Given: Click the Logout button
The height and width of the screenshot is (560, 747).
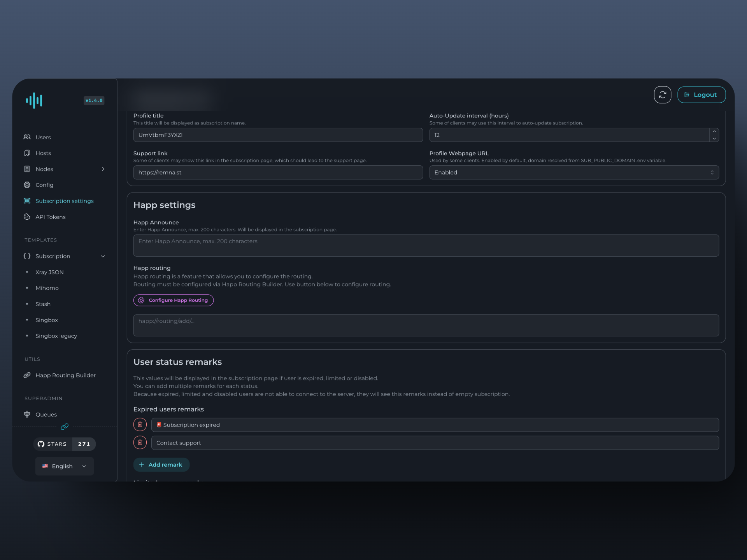Looking at the screenshot, I should (x=701, y=94).
